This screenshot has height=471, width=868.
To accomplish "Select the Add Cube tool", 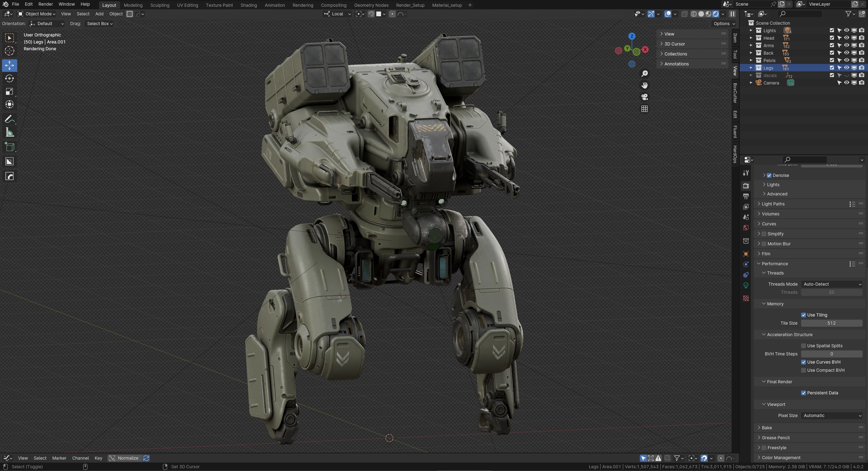I will (x=10, y=147).
